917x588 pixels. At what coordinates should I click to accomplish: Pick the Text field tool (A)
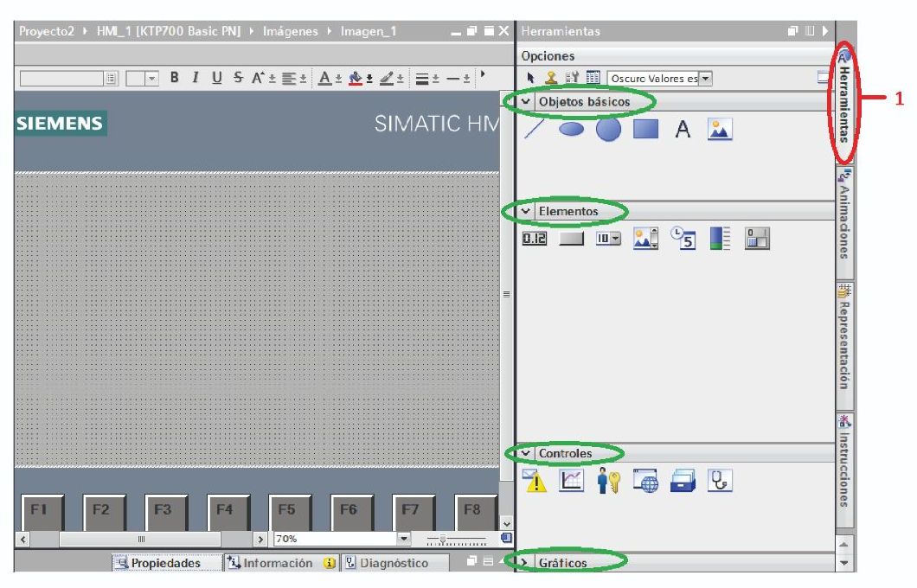coord(683,131)
